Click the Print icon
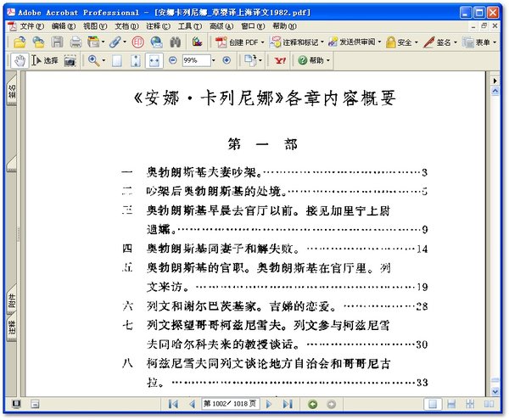Image resolution: width=509 pixels, height=420 pixels. (x=76, y=42)
